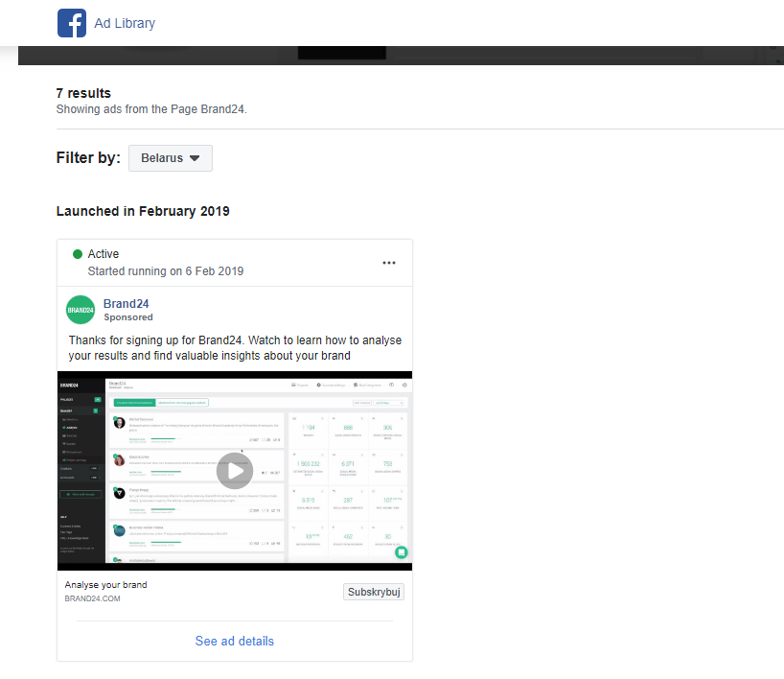
Task: Click the green Active status dot
Action: (78, 254)
